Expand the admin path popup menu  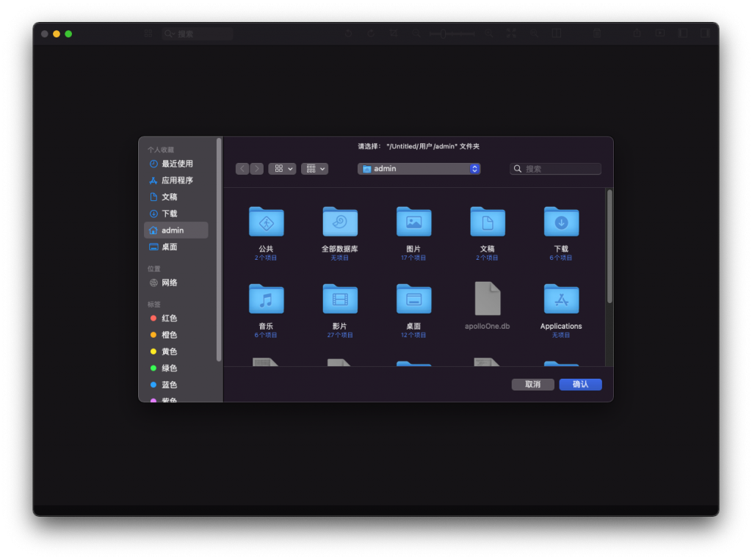pyautogui.click(x=419, y=169)
